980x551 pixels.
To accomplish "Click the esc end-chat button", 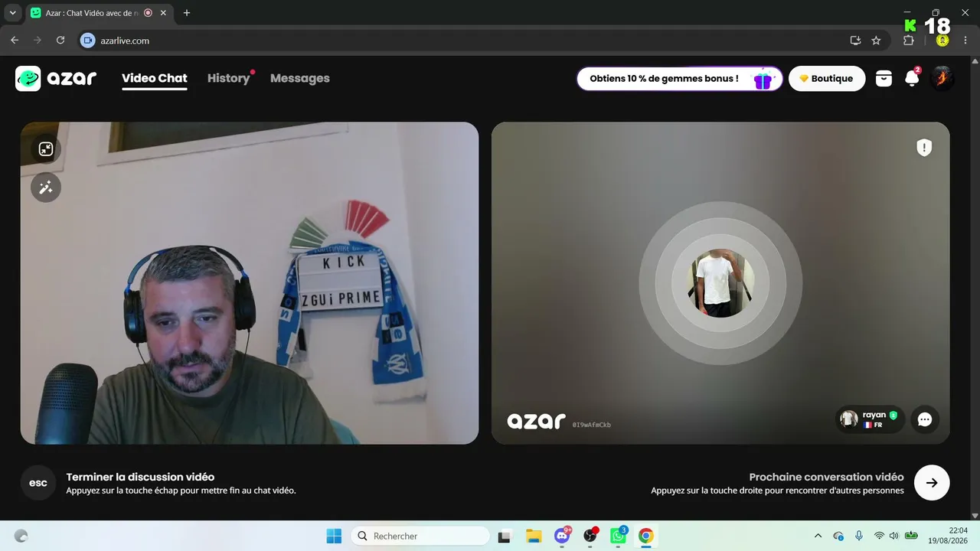I will [x=38, y=483].
